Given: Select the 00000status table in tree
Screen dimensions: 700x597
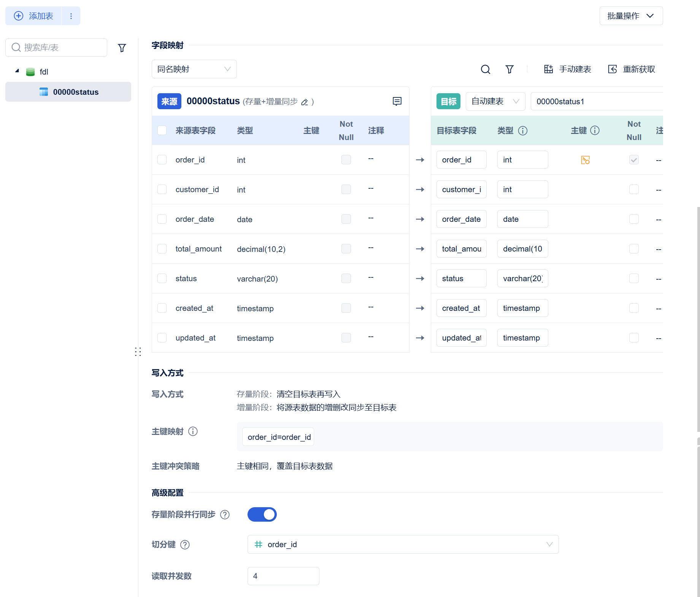Looking at the screenshot, I should click(x=68, y=92).
